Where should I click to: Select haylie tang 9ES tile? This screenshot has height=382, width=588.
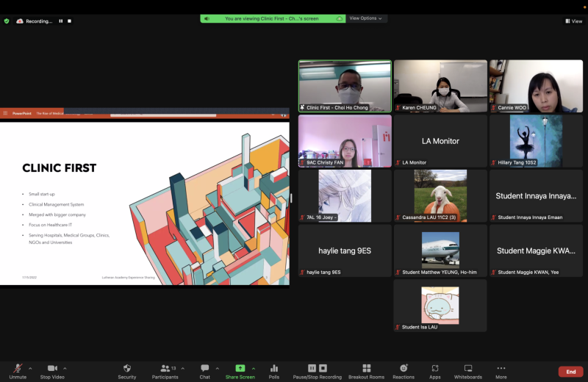tap(345, 251)
